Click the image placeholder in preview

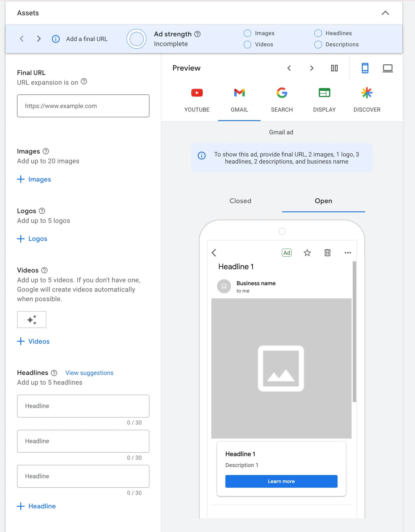point(281,368)
